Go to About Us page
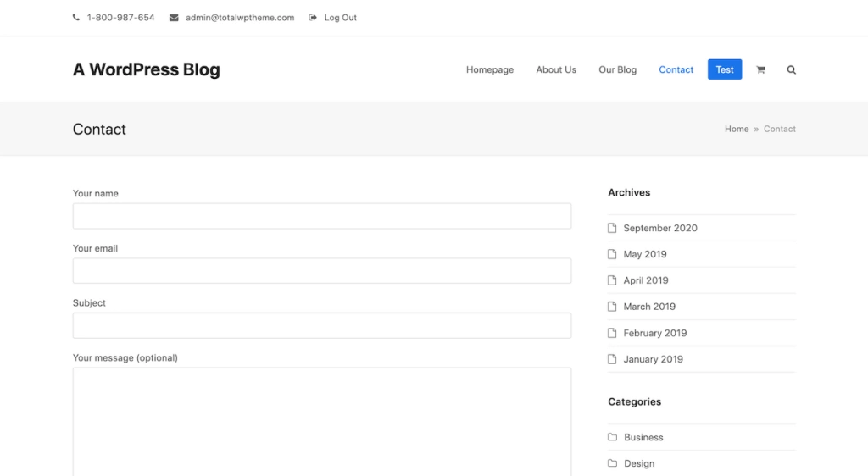Image resolution: width=868 pixels, height=476 pixels. click(x=556, y=70)
